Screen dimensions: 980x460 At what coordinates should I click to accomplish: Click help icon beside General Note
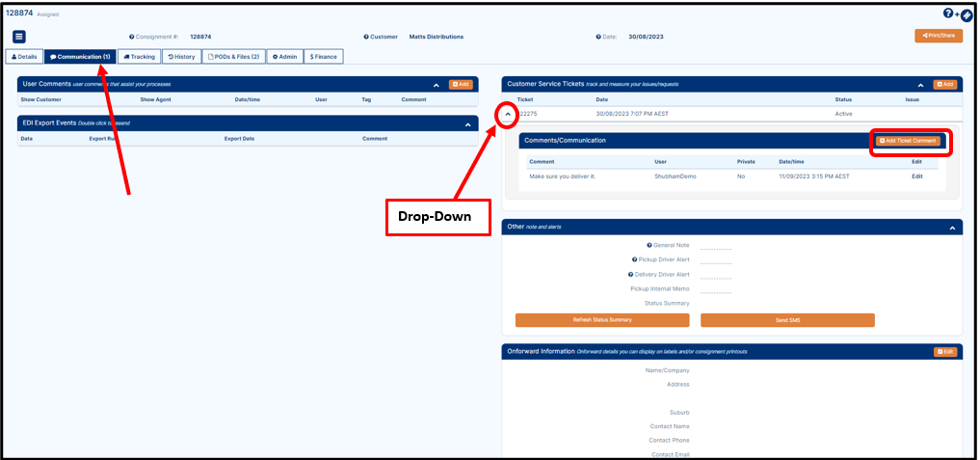649,245
